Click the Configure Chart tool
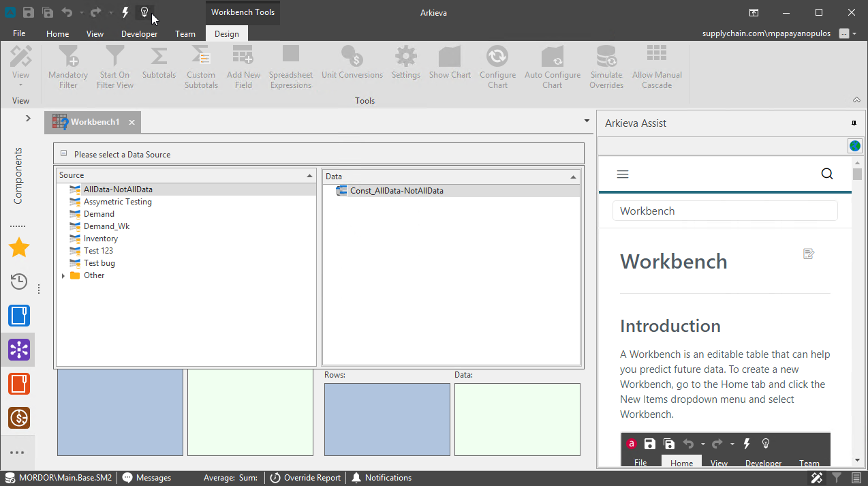The image size is (868, 486). (x=497, y=67)
